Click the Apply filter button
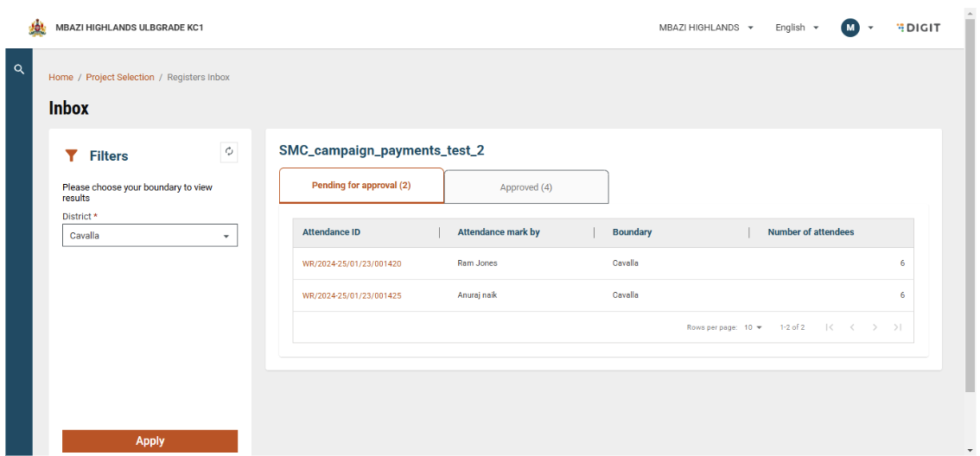This screenshot has height=456, width=980. [x=150, y=441]
